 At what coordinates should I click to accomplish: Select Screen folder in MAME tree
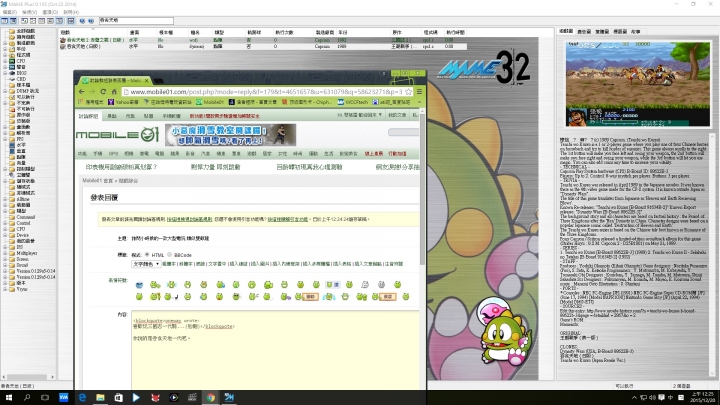point(22,259)
